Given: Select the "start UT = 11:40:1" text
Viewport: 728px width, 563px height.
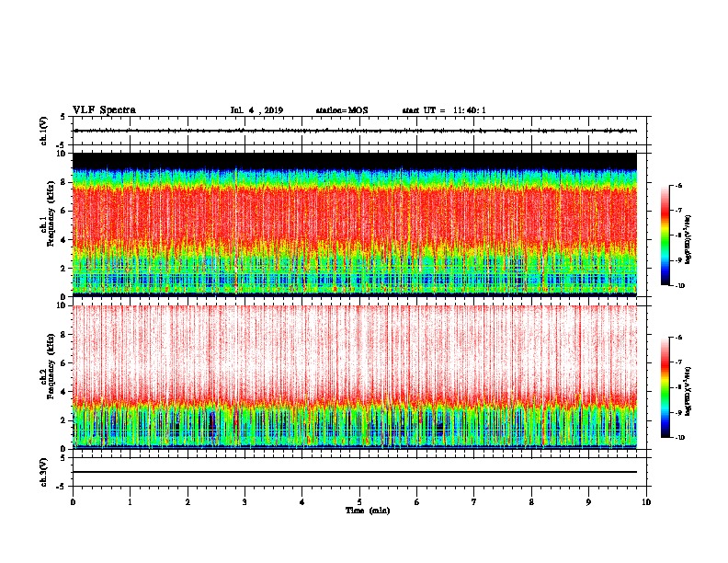Looking at the screenshot, I should pos(444,110).
